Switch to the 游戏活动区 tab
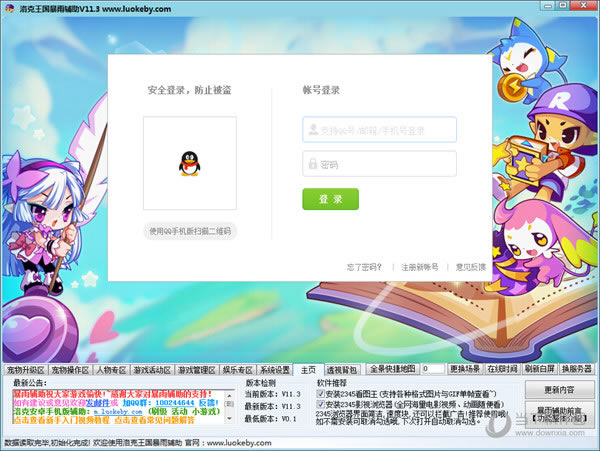600x451 pixels. (152, 370)
